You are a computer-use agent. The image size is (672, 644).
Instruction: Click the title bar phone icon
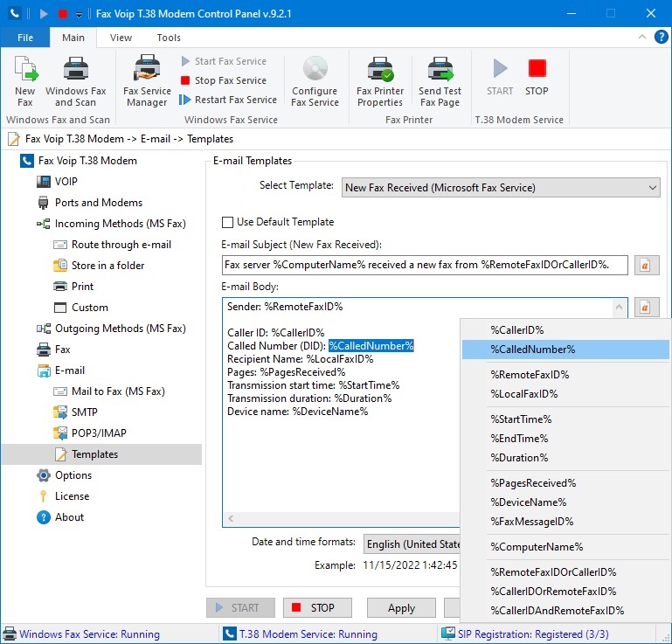tap(15, 13)
